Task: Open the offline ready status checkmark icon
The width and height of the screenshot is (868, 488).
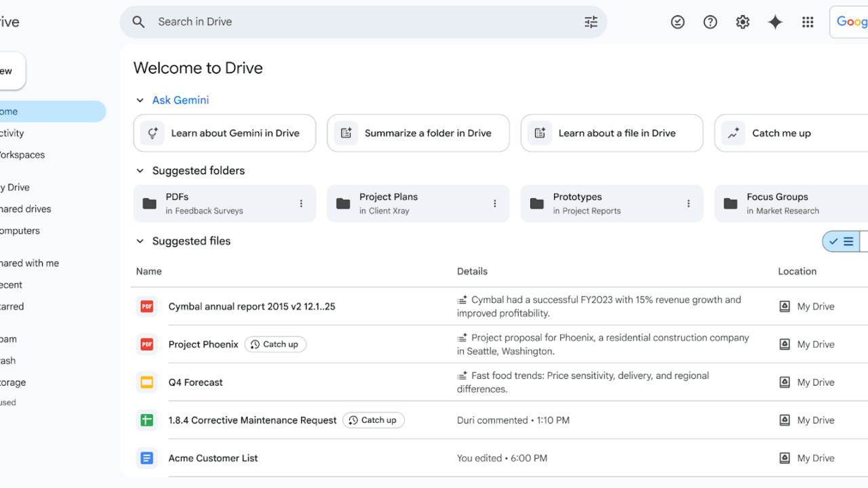Action: (677, 22)
